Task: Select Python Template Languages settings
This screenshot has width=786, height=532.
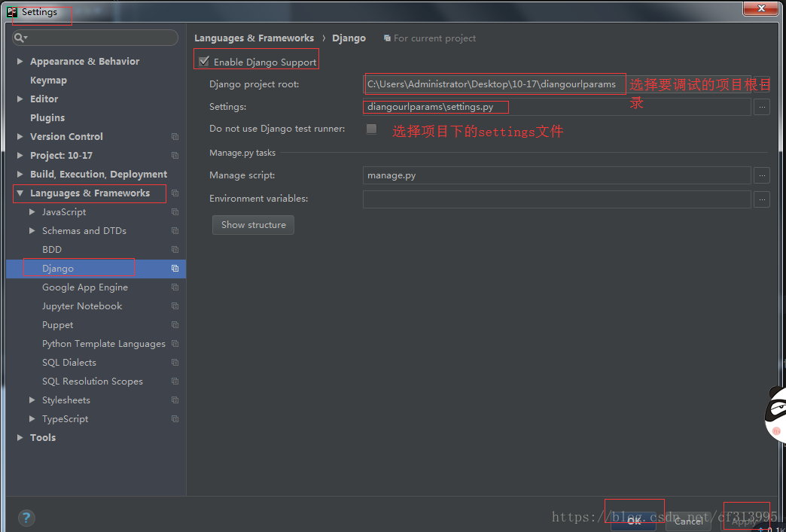Action: [x=103, y=344]
